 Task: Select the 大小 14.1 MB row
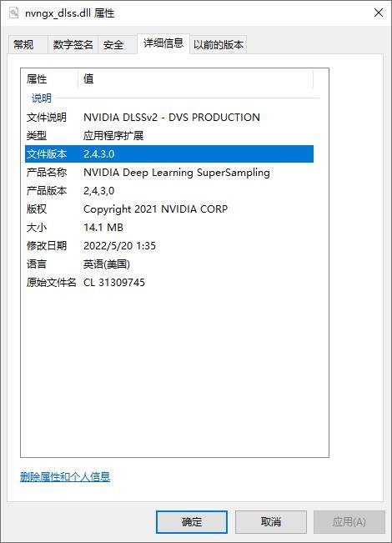[169, 227]
